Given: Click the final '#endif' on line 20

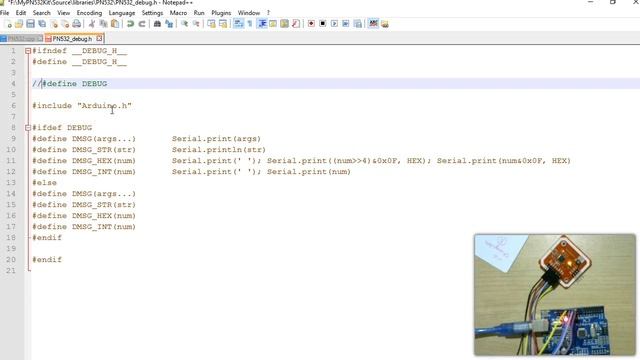Looking at the screenshot, I should click(x=47, y=260).
